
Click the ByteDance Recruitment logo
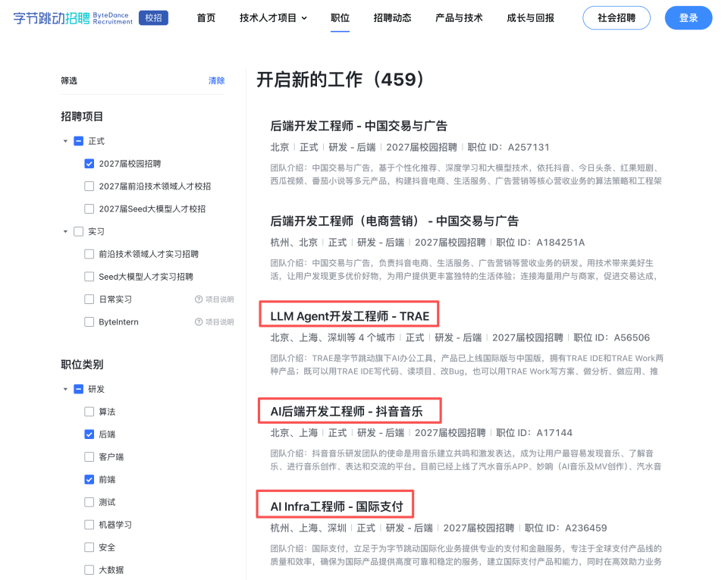coord(73,18)
